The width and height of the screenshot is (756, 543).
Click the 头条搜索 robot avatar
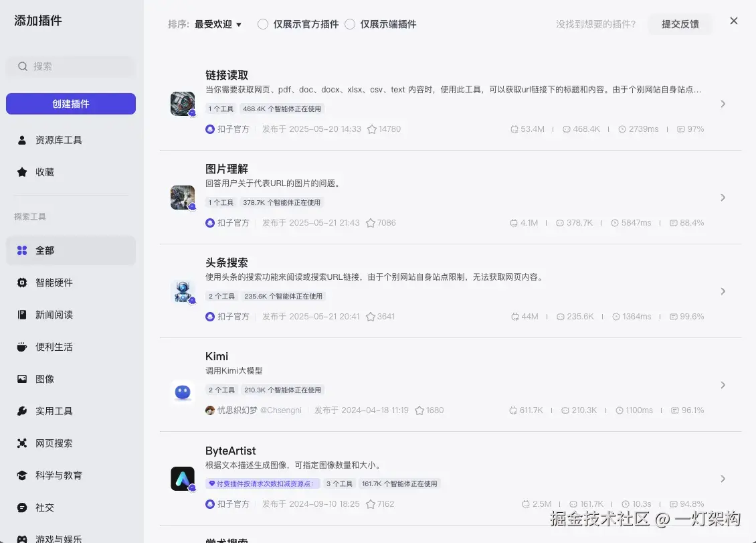click(183, 291)
